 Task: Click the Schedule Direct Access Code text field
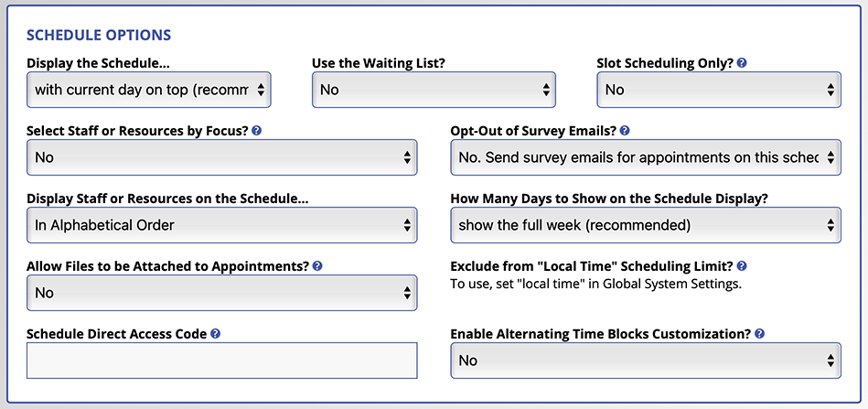coord(222,361)
